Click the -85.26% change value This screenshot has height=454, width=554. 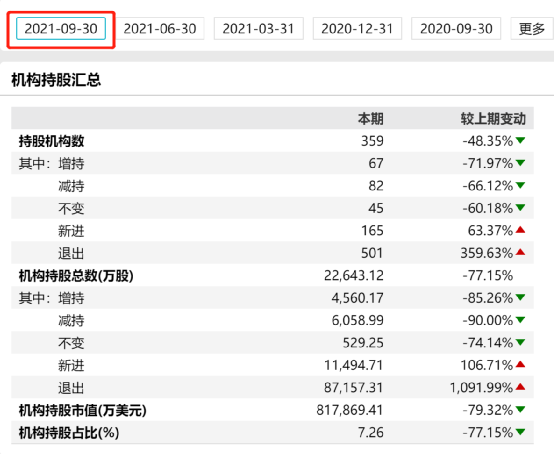coord(488,298)
